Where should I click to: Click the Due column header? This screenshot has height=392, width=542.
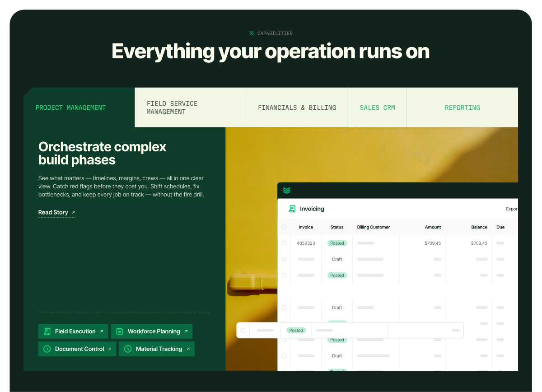pos(500,227)
